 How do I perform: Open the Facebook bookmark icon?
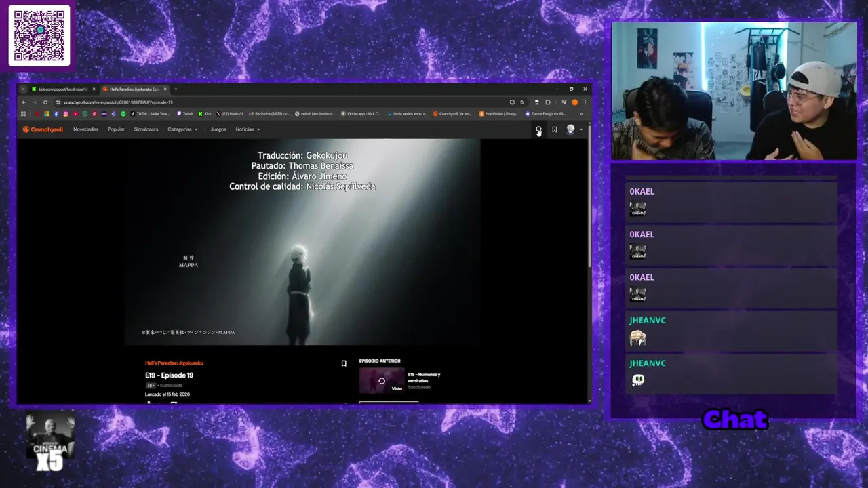tap(56, 114)
